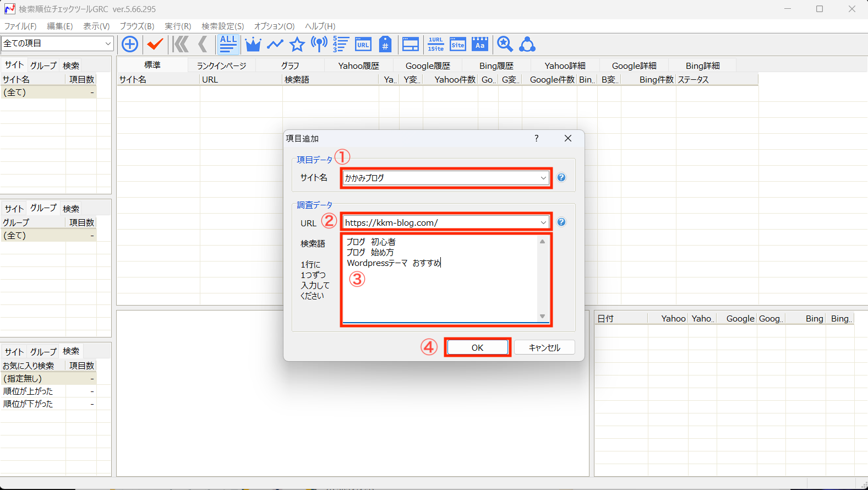
Task: Open the ヘルプ(H) menu
Action: [320, 26]
